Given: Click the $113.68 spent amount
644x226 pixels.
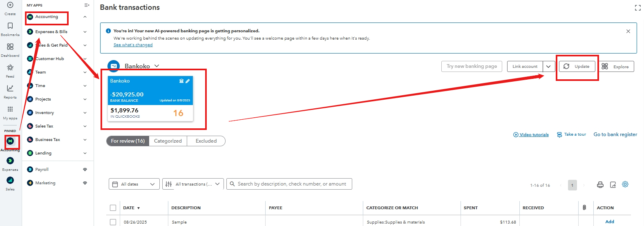Looking at the screenshot, I should [508, 222].
